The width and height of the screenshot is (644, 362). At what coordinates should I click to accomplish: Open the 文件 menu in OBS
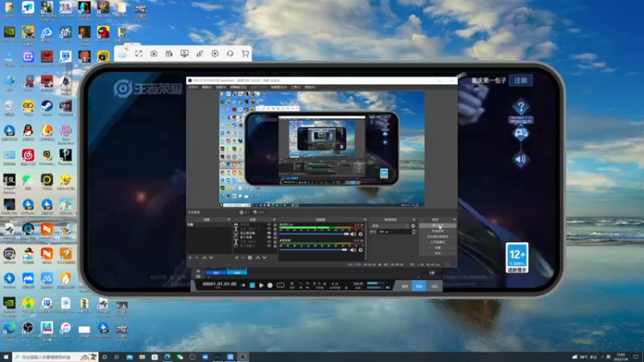(193, 87)
